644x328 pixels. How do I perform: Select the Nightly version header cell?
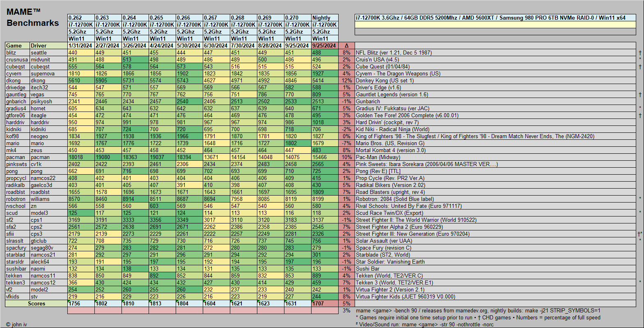[x=325, y=18]
